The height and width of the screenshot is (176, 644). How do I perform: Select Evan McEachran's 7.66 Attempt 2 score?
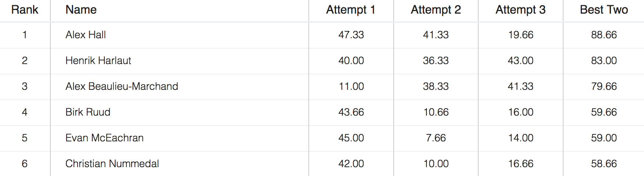(436, 138)
